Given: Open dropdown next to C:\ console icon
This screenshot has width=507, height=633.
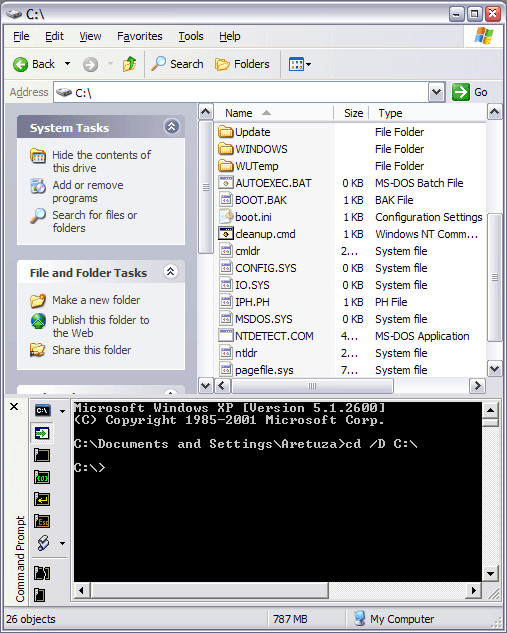Looking at the screenshot, I should (62, 411).
